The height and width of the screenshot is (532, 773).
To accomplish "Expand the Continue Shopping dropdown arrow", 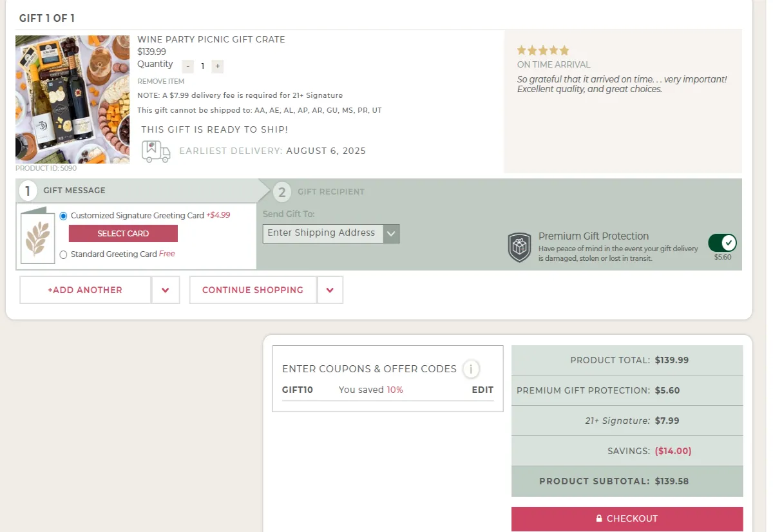I will 330,290.
